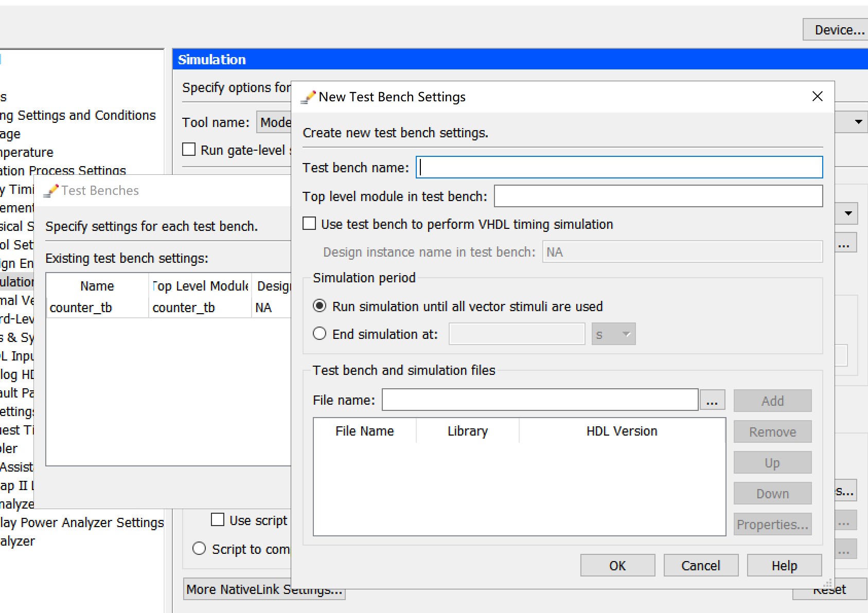Image resolution: width=868 pixels, height=613 pixels.
Task: Select PowerPlay Power Analyzer Settings tree item
Action: point(82,522)
